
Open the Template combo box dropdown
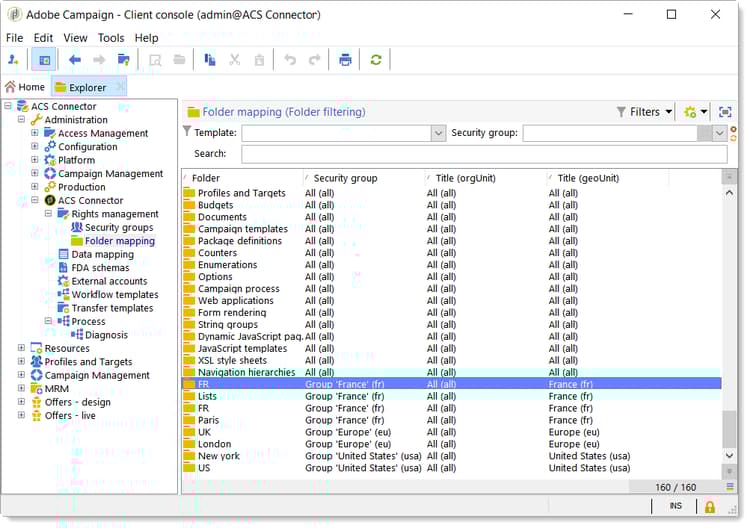[438, 133]
